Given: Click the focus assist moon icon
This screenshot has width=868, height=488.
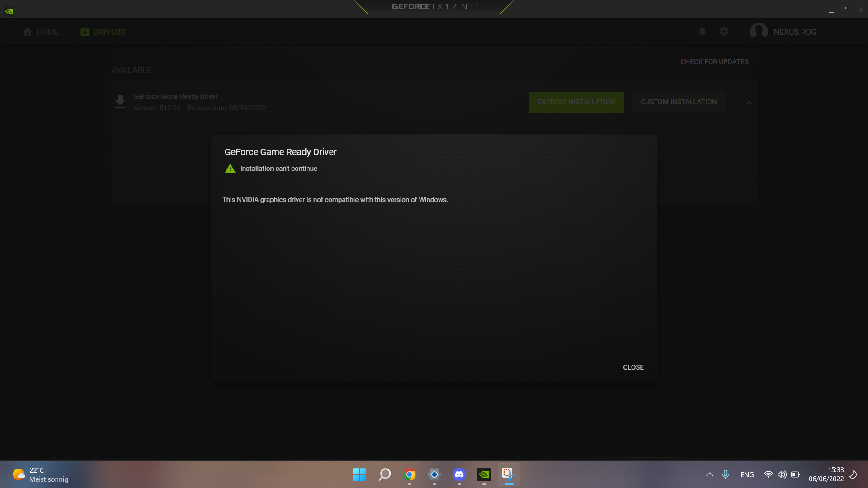Looking at the screenshot, I should pos(854,474).
